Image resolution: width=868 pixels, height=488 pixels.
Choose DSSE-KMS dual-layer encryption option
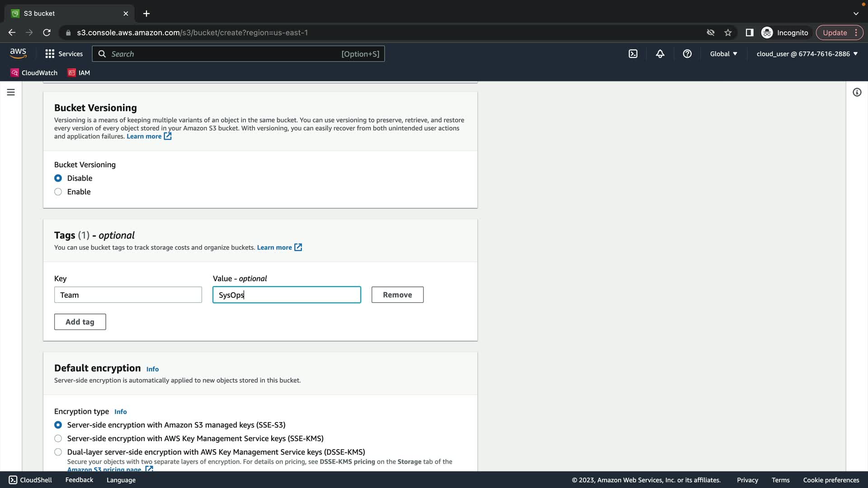[x=58, y=452]
